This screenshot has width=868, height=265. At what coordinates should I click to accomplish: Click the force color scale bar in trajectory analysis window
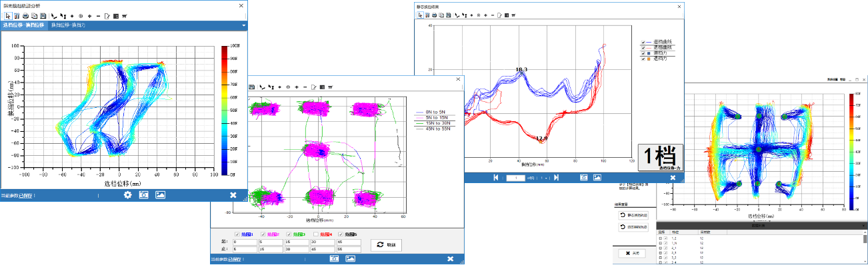click(x=225, y=111)
